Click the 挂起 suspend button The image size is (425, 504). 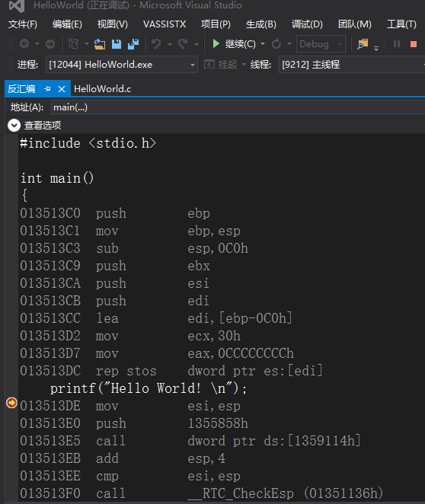click(221, 65)
